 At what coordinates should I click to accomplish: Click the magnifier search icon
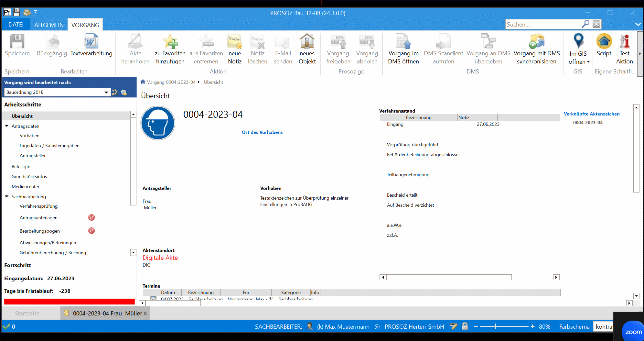point(585,24)
